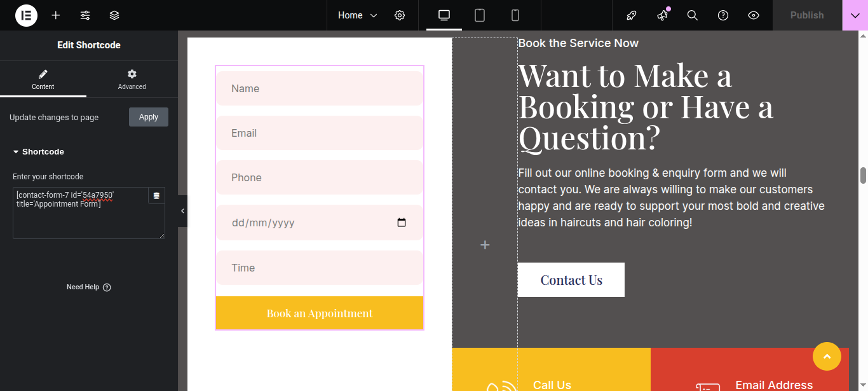Click the page vertical scrollbar thumb
Viewport: 868px width, 391px height.
(863, 175)
